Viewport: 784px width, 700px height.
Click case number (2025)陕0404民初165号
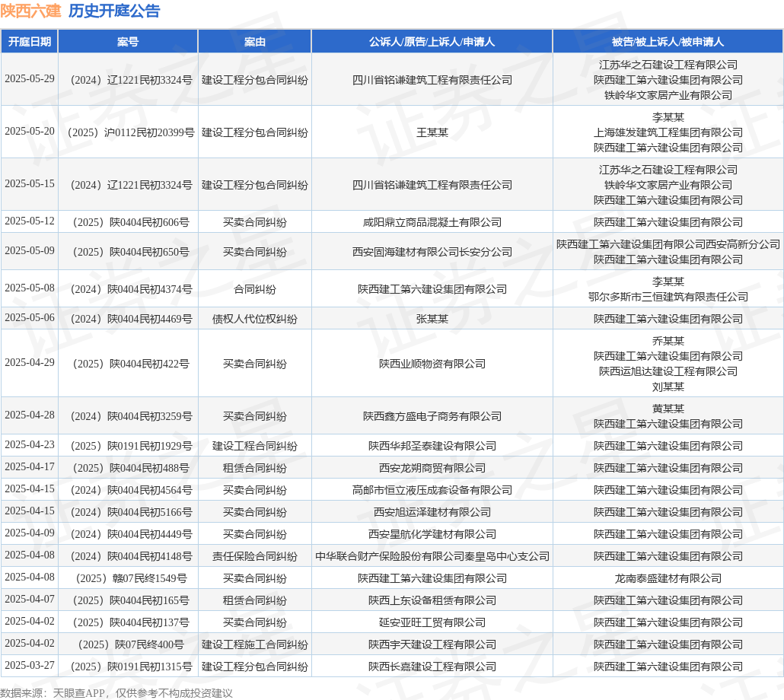click(130, 600)
